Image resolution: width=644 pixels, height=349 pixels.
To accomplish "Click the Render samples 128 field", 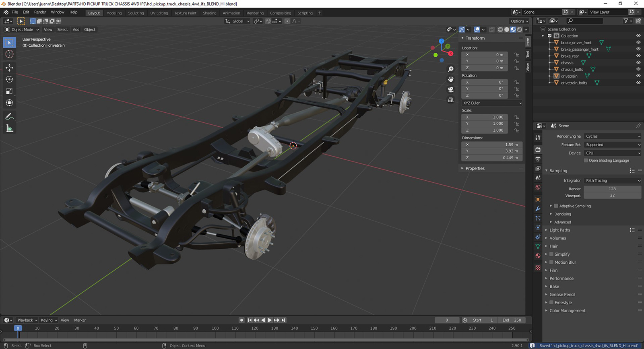I will coord(613,189).
